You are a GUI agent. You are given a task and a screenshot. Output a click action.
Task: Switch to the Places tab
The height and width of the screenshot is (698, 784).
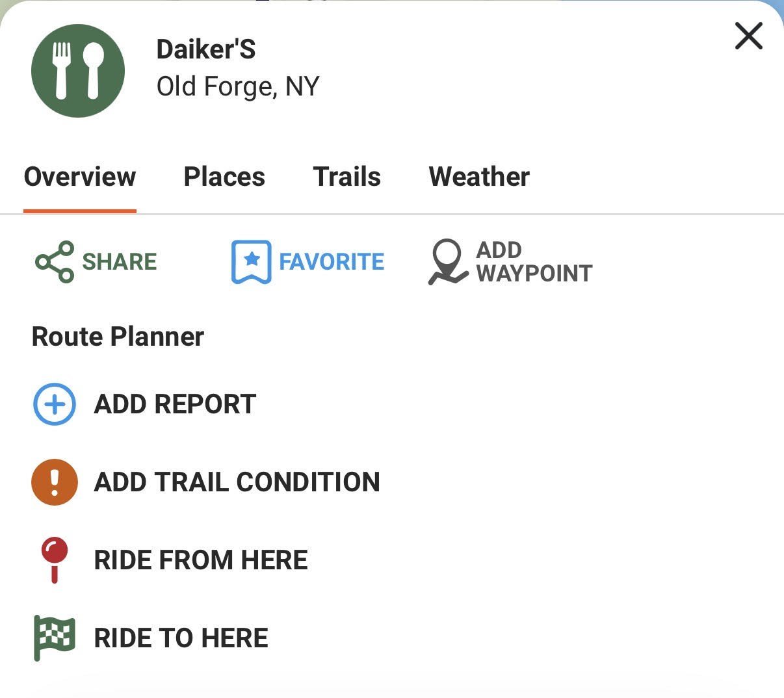coord(224,176)
